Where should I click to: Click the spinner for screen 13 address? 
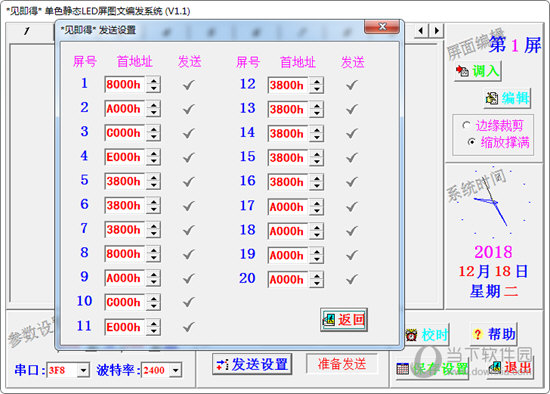(x=317, y=109)
